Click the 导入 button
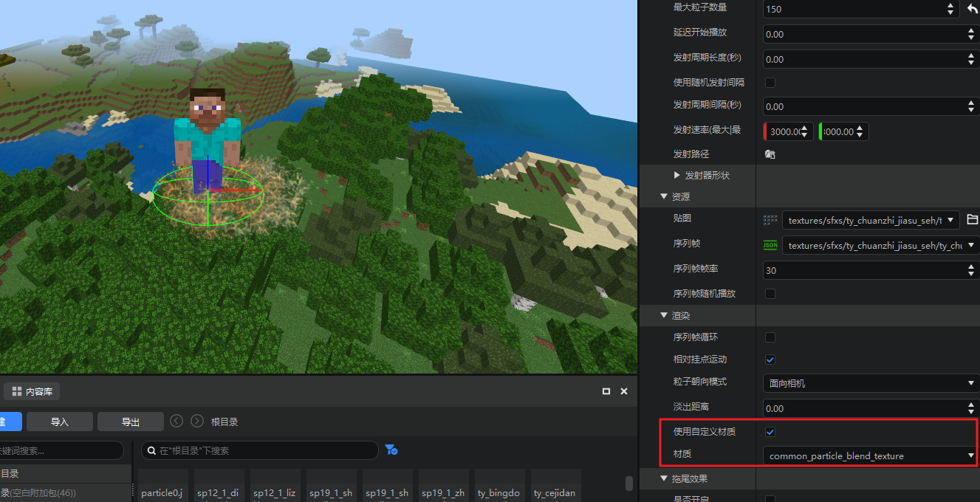Image resolution: width=980 pixels, height=502 pixels. 60,422
